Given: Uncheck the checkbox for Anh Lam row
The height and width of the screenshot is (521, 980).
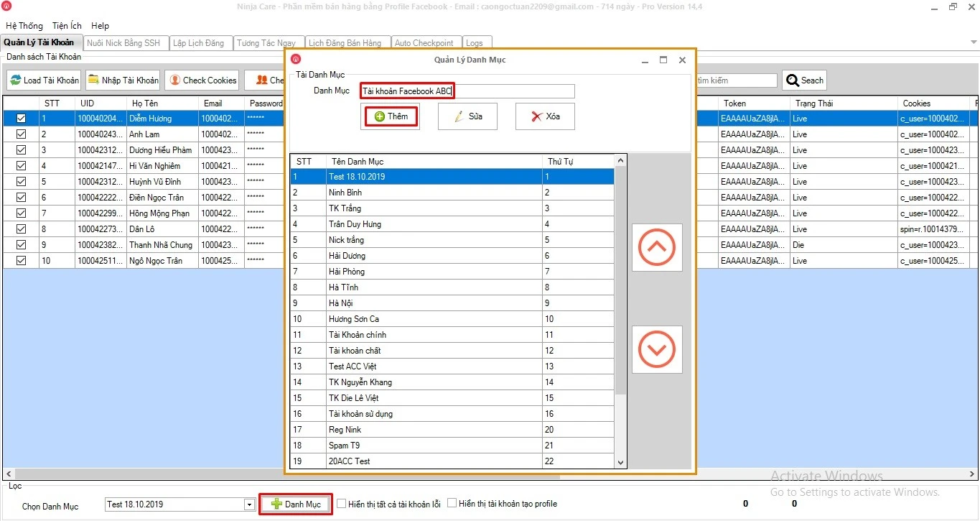Looking at the screenshot, I should tap(21, 134).
